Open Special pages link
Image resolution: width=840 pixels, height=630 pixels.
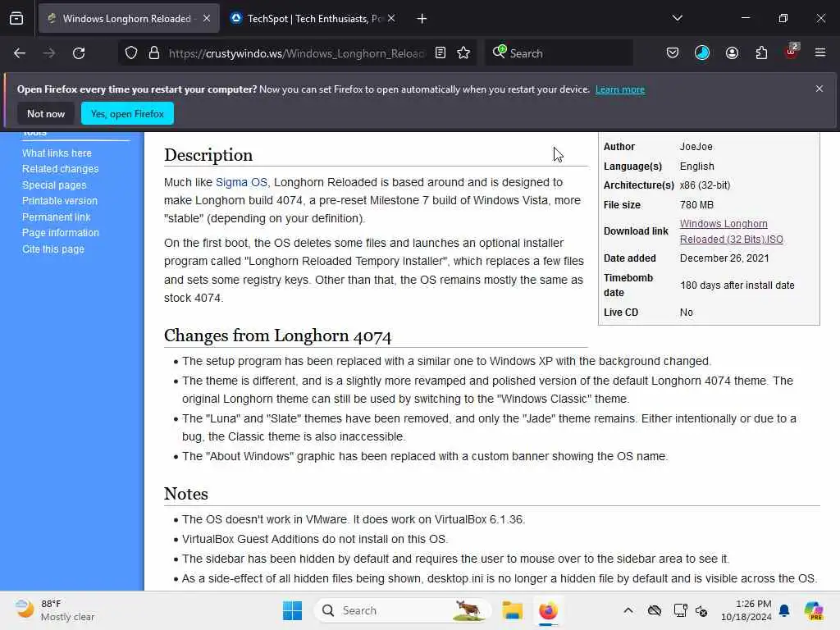pyautogui.click(x=54, y=185)
